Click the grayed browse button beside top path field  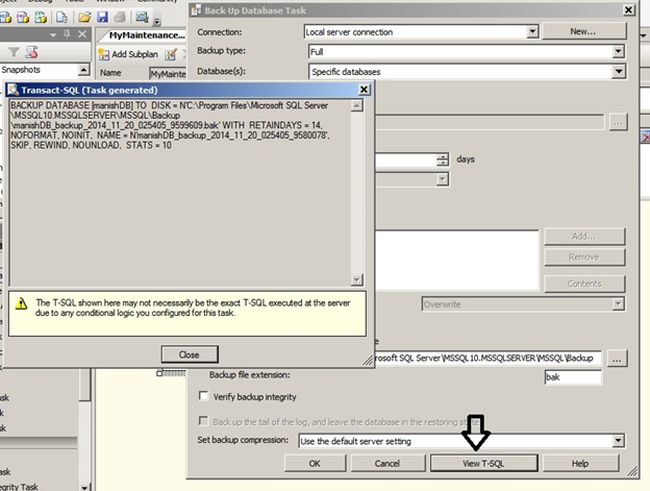pyautogui.click(x=618, y=123)
